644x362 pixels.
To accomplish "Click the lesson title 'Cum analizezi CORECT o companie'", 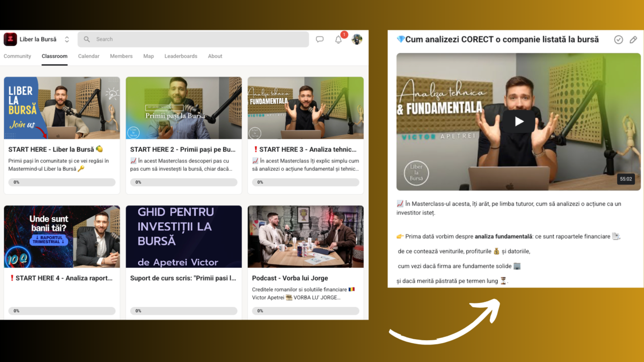I will point(498,39).
